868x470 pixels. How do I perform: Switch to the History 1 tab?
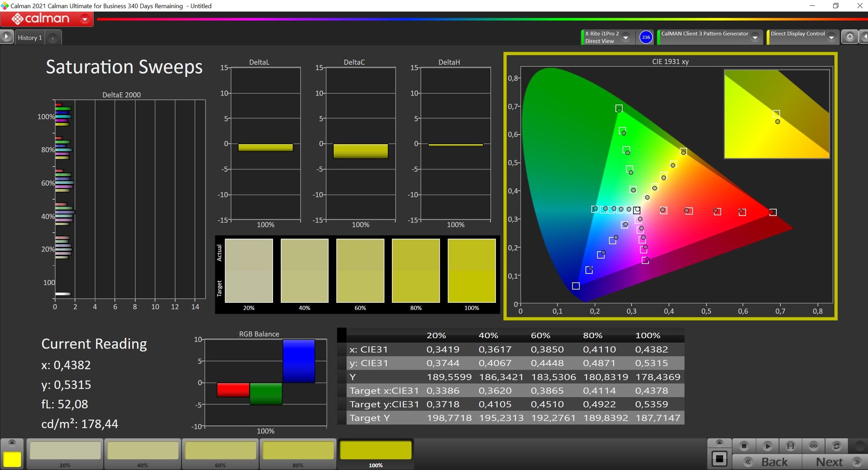pos(30,38)
